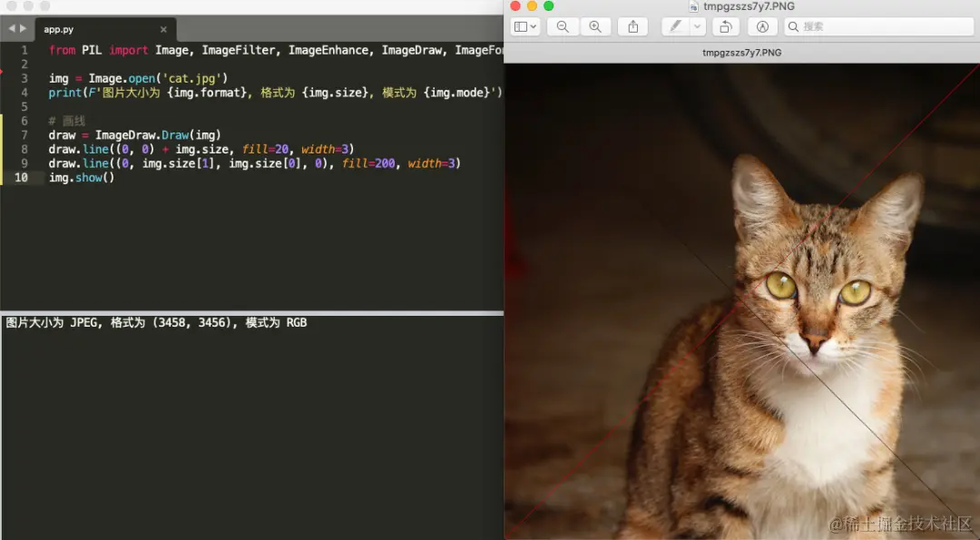Click the print statement on line 4
Image resolution: width=980 pixels, height=540 pixels.
[276, 93]
